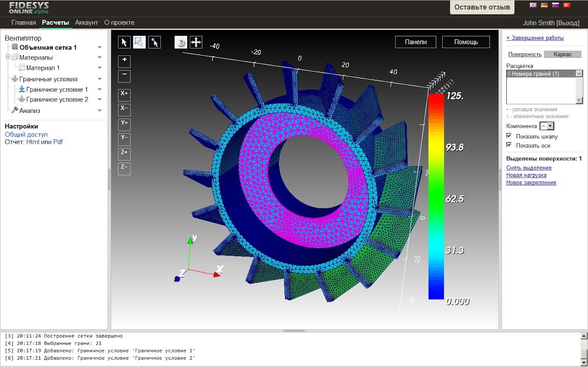Viewport: 588px width, 367px height.
Task: Switch display mode to 'Каркас'
Action: click(563, 54)
